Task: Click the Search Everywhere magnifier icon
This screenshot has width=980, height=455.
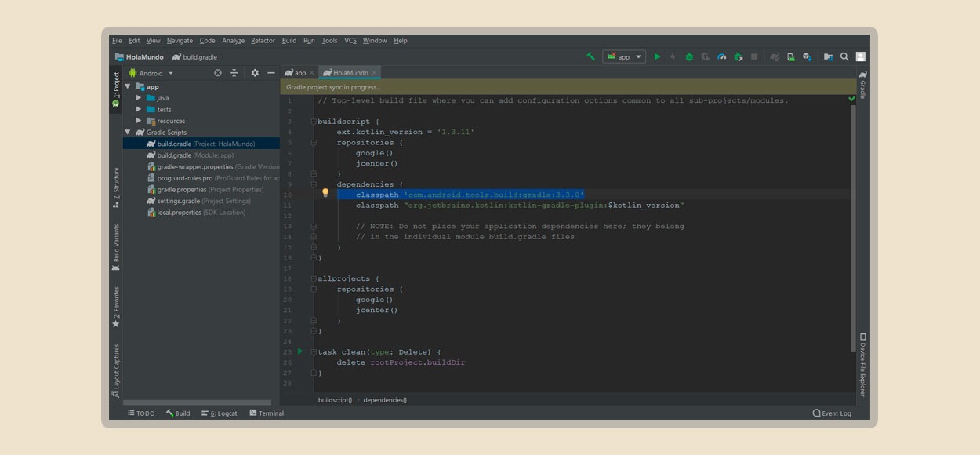Action: [844, 56]
